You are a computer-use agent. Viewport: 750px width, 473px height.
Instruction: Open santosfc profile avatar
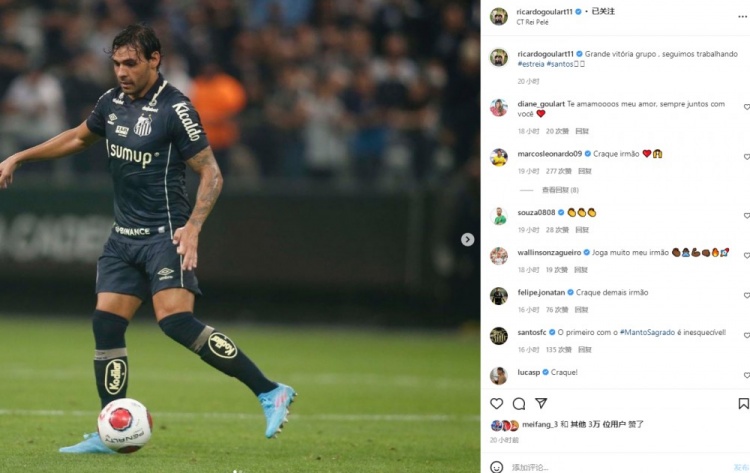coord(498,336)
